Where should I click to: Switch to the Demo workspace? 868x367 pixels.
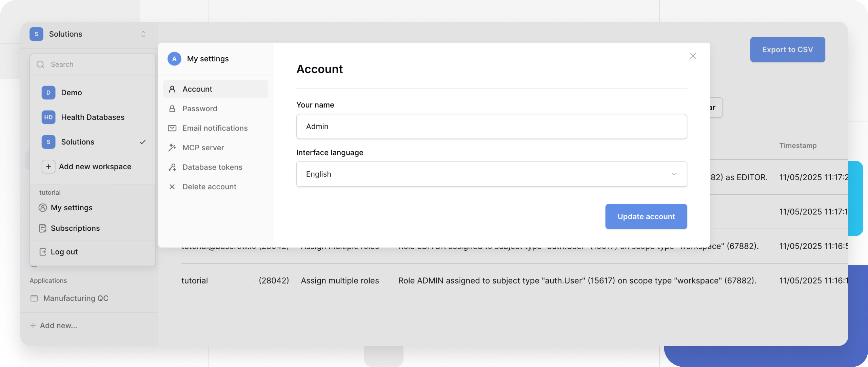[71, 92]
